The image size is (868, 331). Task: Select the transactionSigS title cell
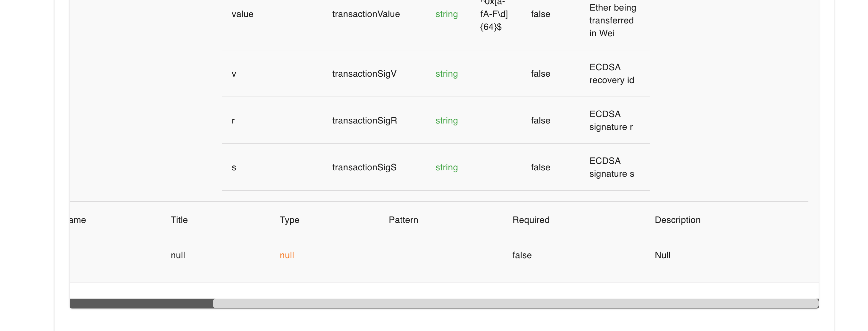point(364,167)
